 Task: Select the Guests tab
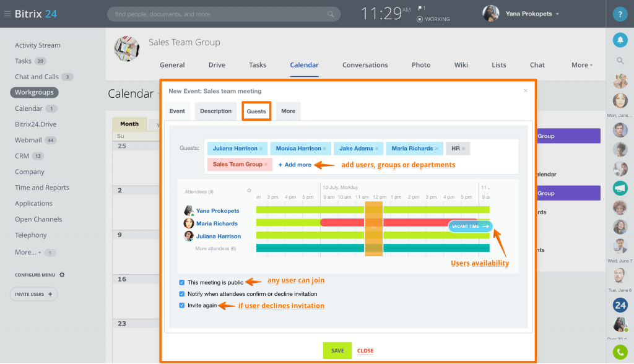[x=256, y=111]
